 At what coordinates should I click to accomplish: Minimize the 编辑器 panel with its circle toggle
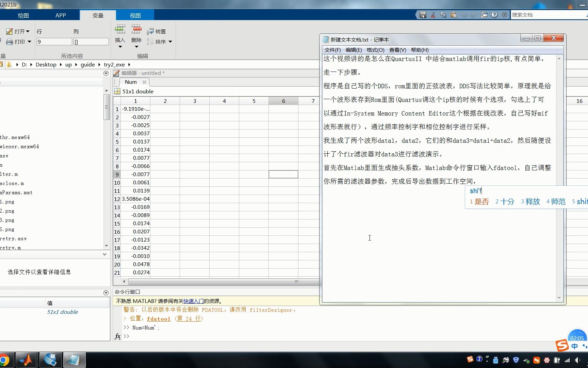pos(106,73)
